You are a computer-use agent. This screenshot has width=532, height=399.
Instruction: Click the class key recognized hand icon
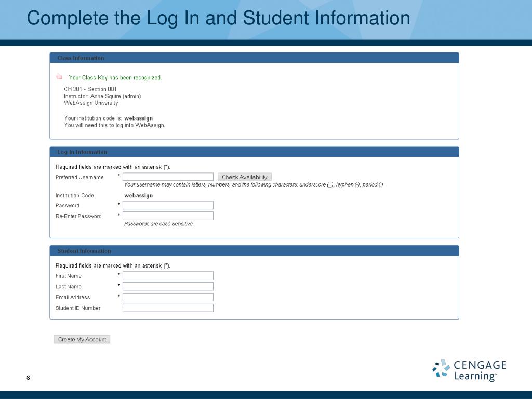coord(59,77)
